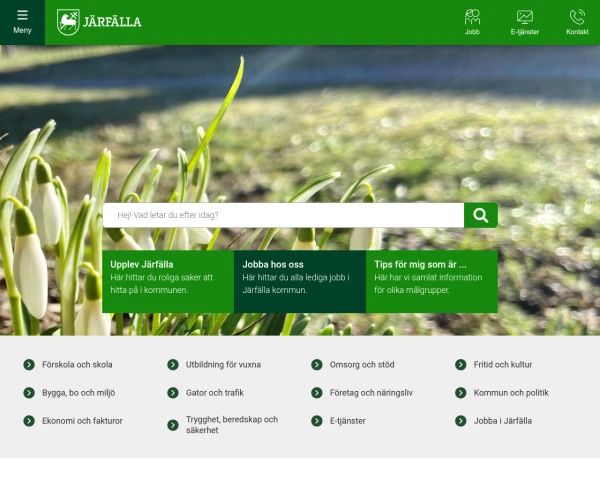Image resolution: width=600 pixels, height=480 pixels.
Task: Open the Jobb icon in header
Action: click(x=472, y=17)
